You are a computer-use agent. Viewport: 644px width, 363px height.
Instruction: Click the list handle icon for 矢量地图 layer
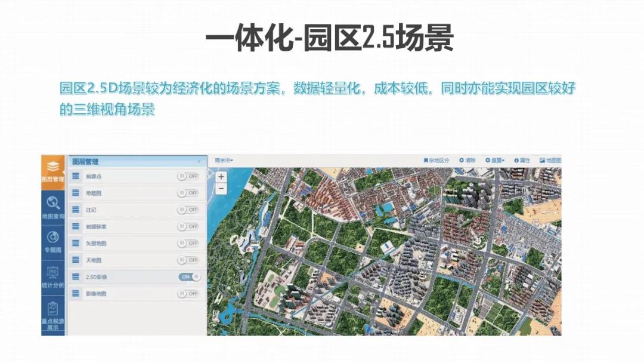click(x=76, y=243)
